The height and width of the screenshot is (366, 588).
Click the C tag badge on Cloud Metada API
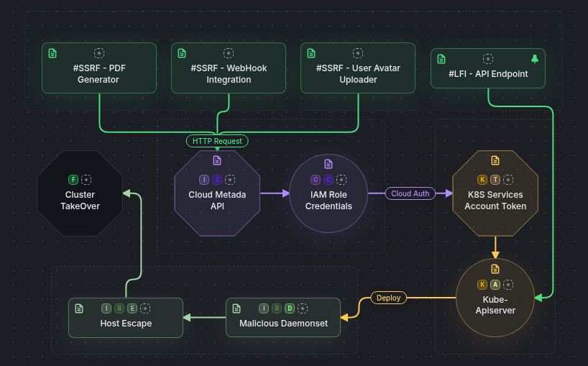pos(217,180)
